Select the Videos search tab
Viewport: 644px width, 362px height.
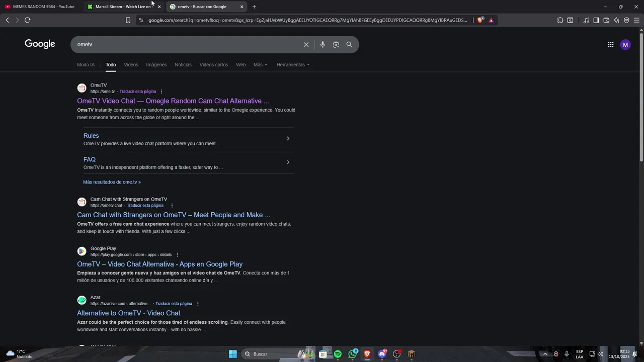131,65
